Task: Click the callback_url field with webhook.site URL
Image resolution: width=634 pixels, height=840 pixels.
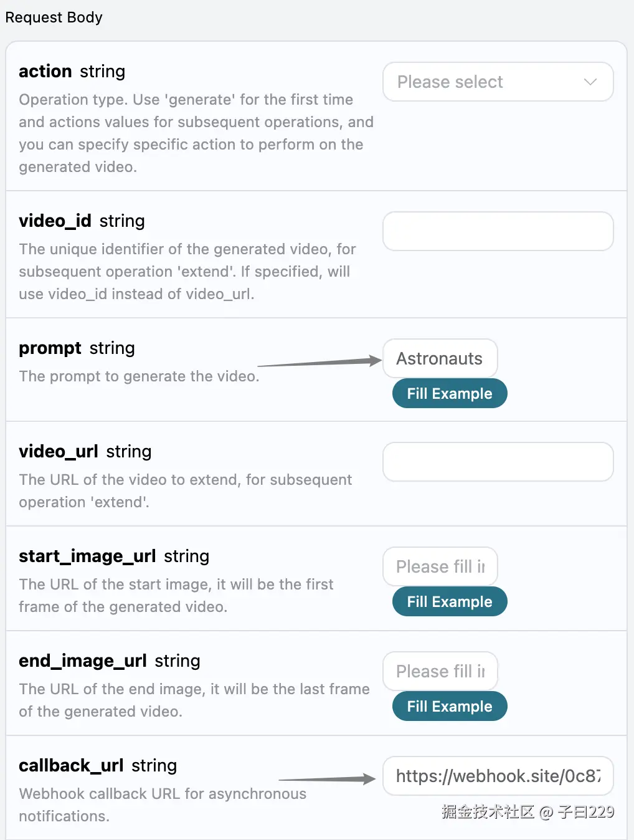Action: coord(498,776)
